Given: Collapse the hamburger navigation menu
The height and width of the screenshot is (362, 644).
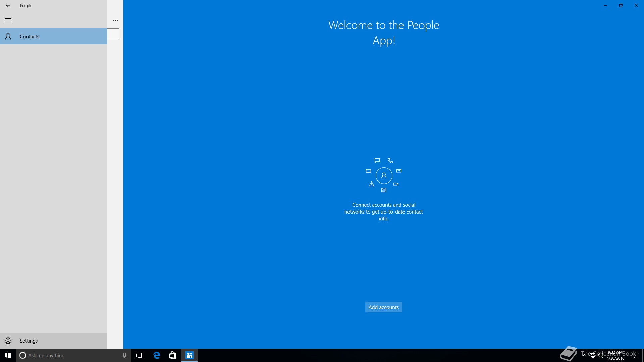Looking at the screenshot, I should point(8,20).
